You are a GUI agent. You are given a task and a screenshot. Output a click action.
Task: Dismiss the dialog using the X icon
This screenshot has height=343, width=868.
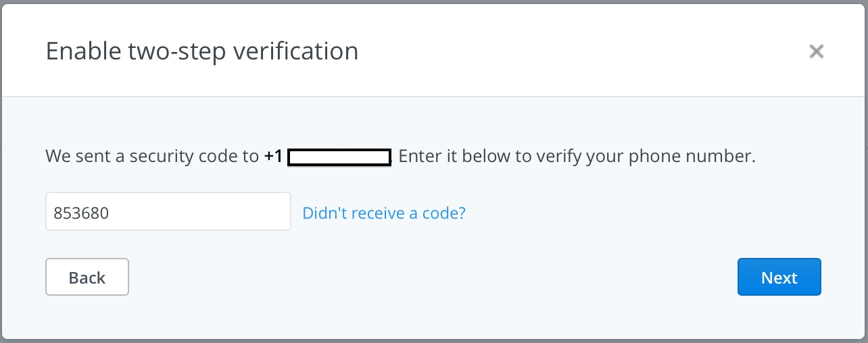[816, 51]
